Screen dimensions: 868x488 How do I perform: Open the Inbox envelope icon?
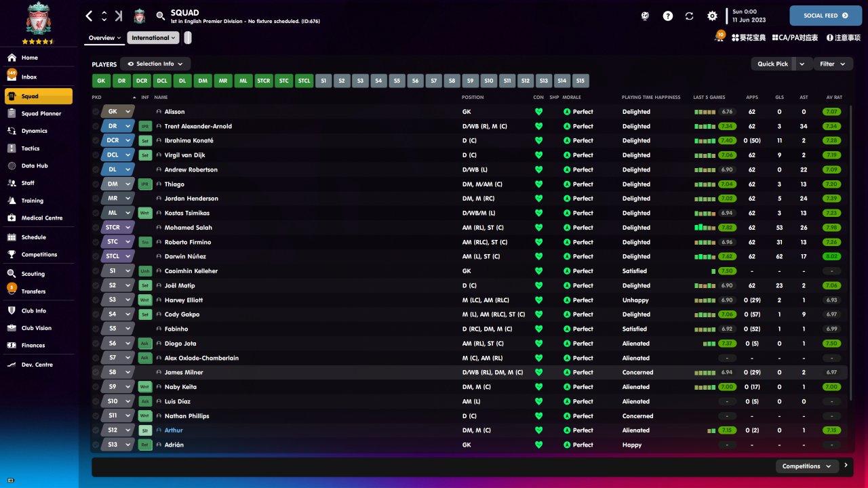click(x=12, y=77)
